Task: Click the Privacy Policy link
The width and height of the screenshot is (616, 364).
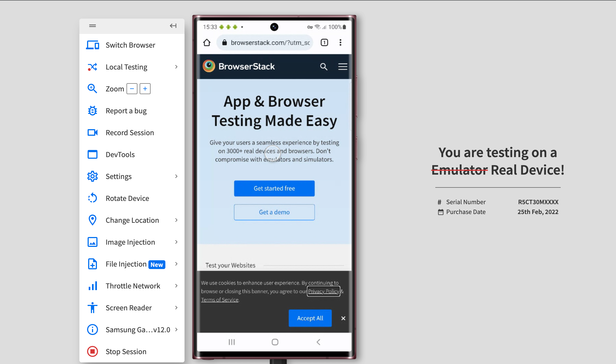Action: click(323, 291)
